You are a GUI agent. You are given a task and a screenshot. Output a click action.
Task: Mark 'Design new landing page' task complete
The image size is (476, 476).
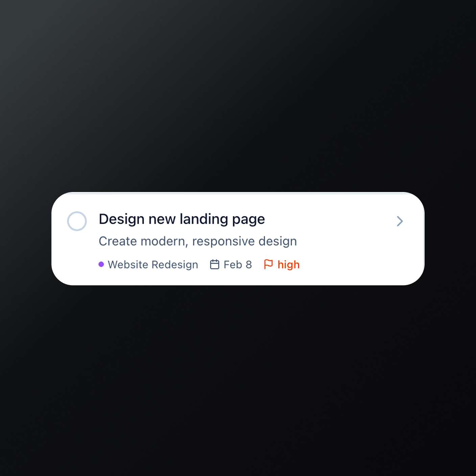(x=77, y=221)
